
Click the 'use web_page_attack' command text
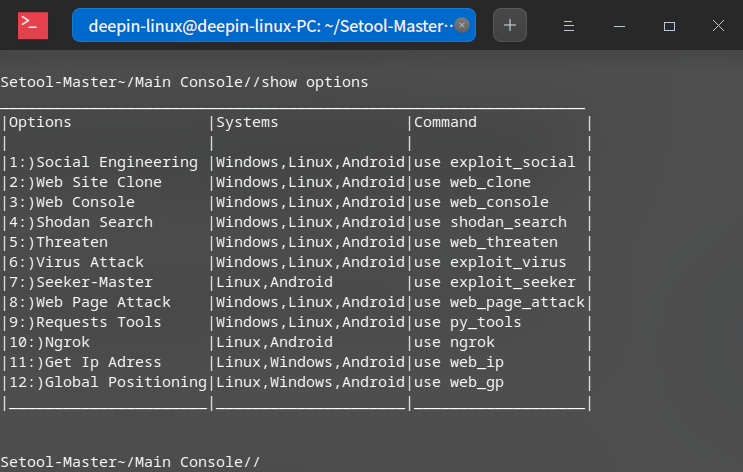499,302
